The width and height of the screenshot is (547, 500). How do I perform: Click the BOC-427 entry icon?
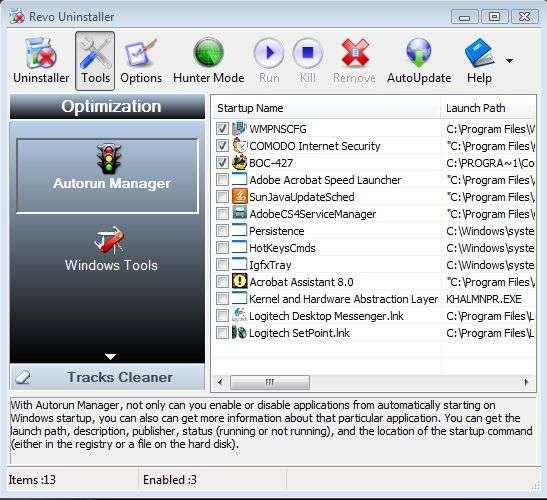pyautogui.click(x=239, y=163)
